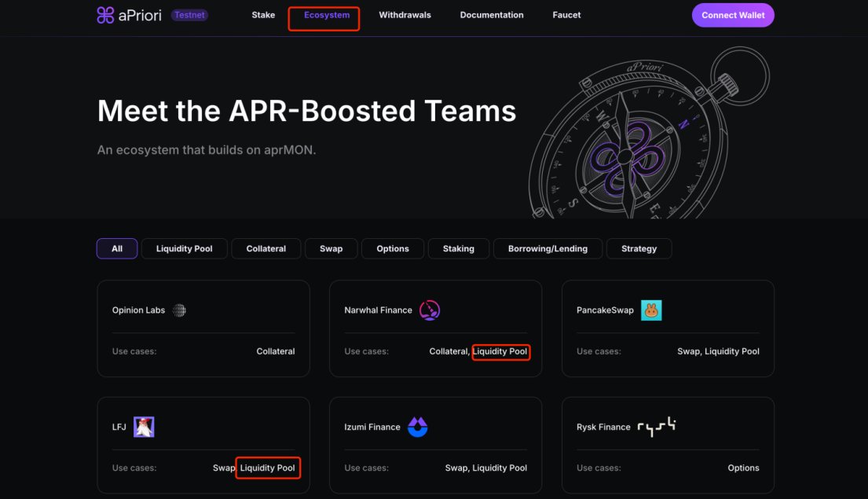
Task: Open the Stake page
Action: [x=263, y=15]
